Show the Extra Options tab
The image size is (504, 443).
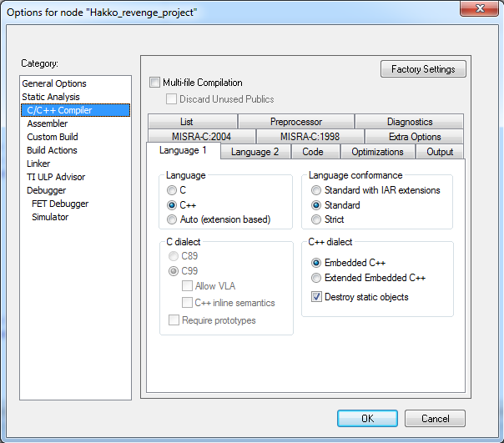(414, 137)
